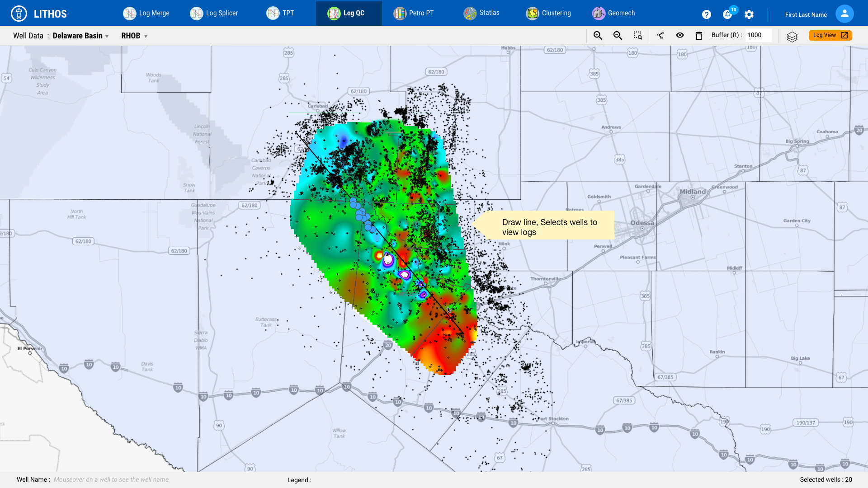
Task: Switch to the Clustering tab
Action: [x=548, y=13]
